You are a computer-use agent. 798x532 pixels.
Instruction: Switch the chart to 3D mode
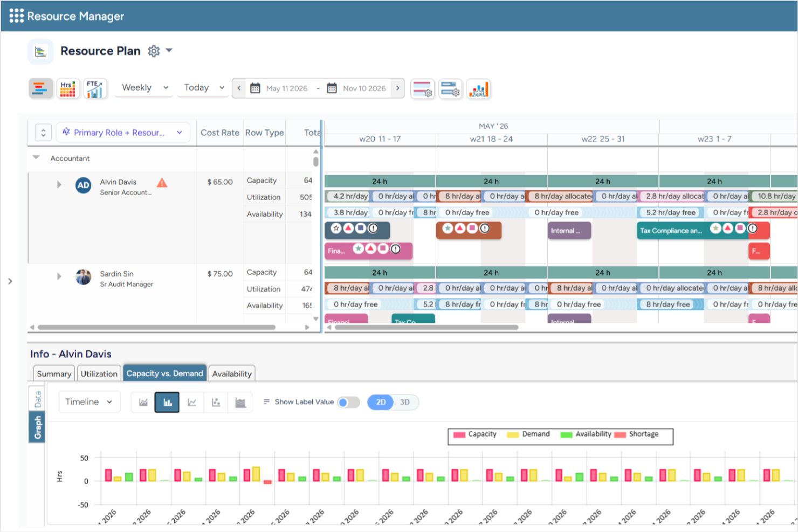405,403
